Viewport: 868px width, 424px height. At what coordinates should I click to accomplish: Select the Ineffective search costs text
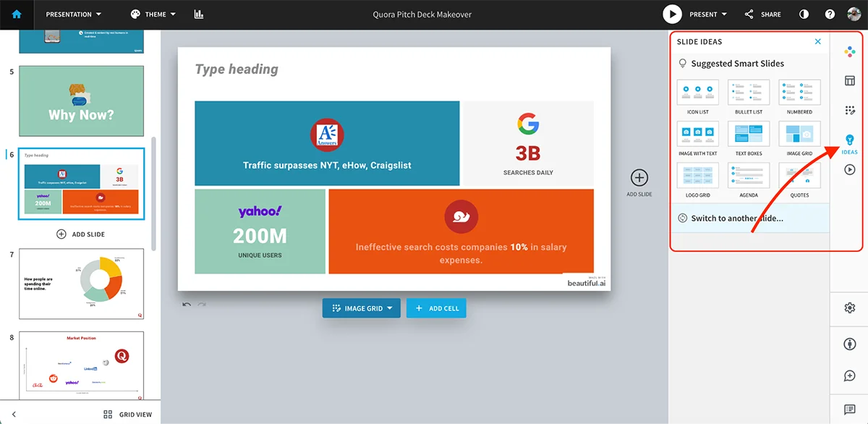click(x=461, y=253)
